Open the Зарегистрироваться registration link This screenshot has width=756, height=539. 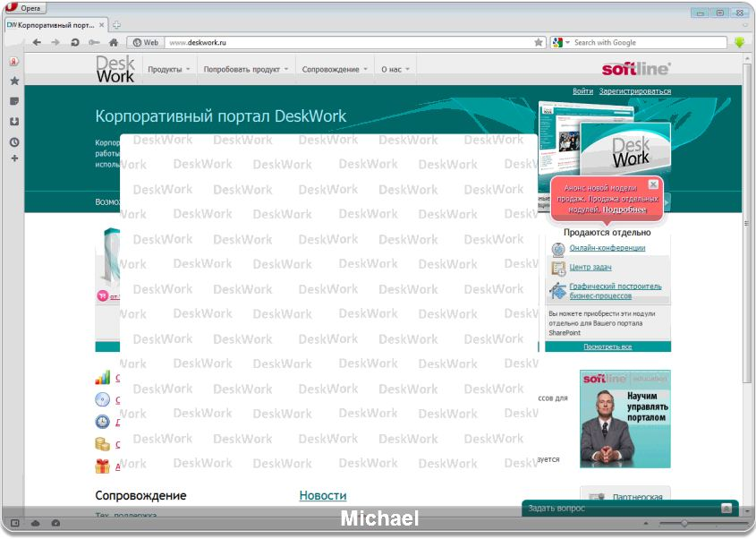[x=634, y=91]
